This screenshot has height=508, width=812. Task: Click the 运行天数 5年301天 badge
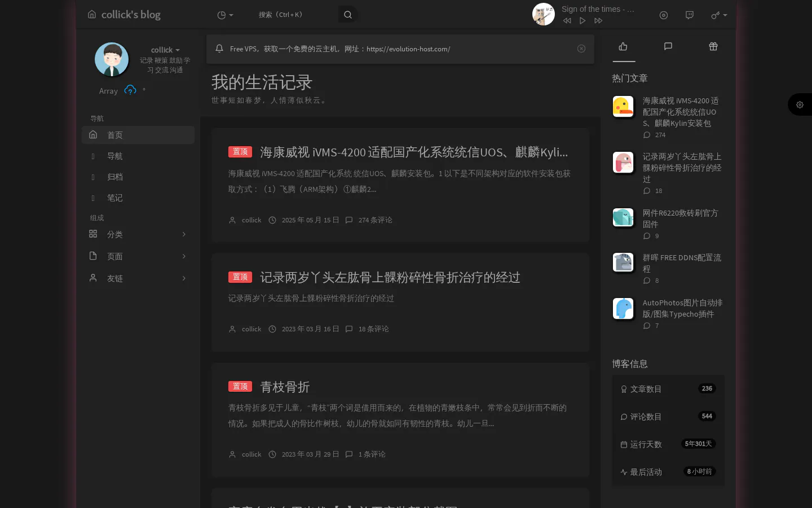pyautogui.click(x=698, y=444)
